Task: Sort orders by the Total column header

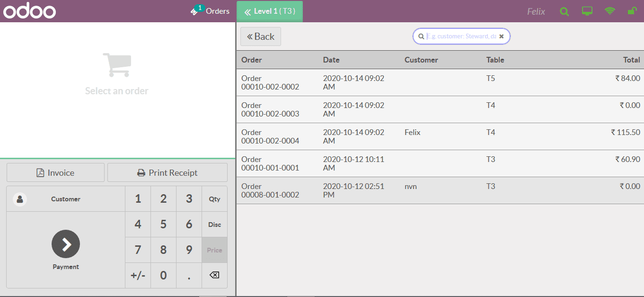Action: tap(631, 60)
